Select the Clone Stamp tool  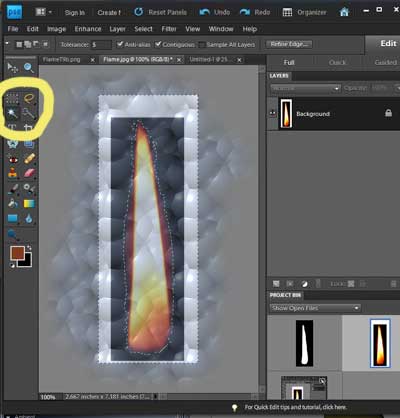click(13, 173)
